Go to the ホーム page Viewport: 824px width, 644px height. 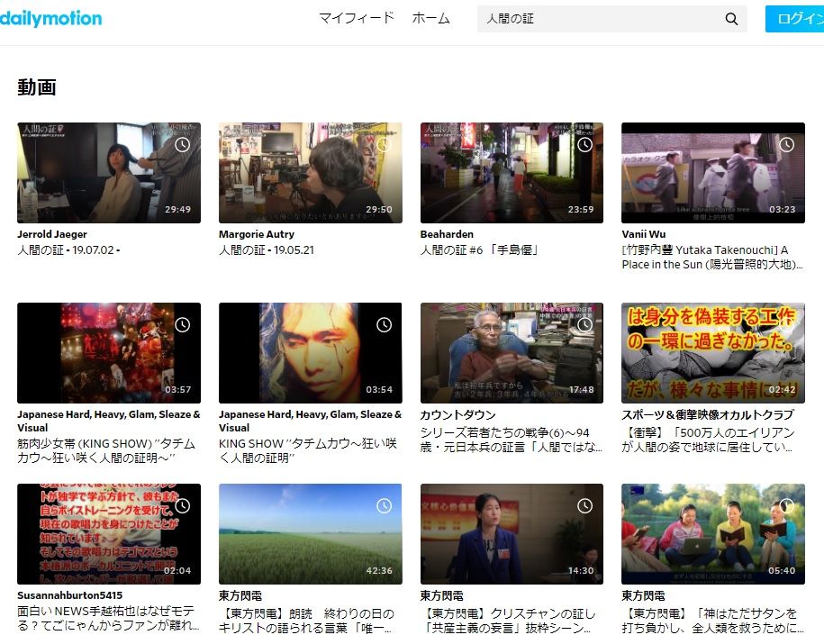(430, 18)
